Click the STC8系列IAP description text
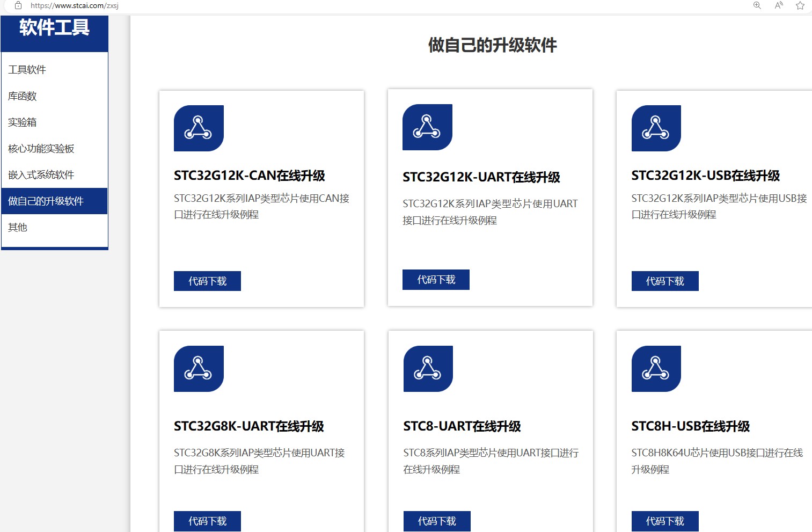 point(491,461)
